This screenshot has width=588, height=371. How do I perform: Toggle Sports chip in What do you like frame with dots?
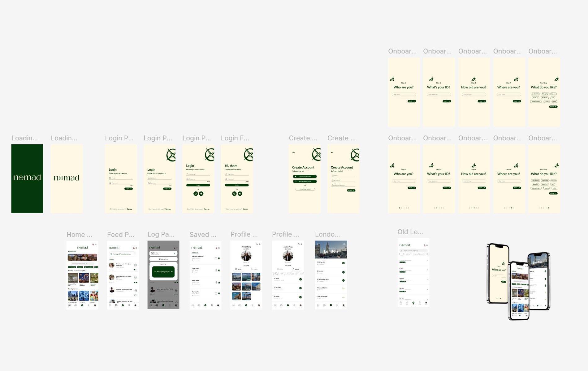[x=547, y=188]
